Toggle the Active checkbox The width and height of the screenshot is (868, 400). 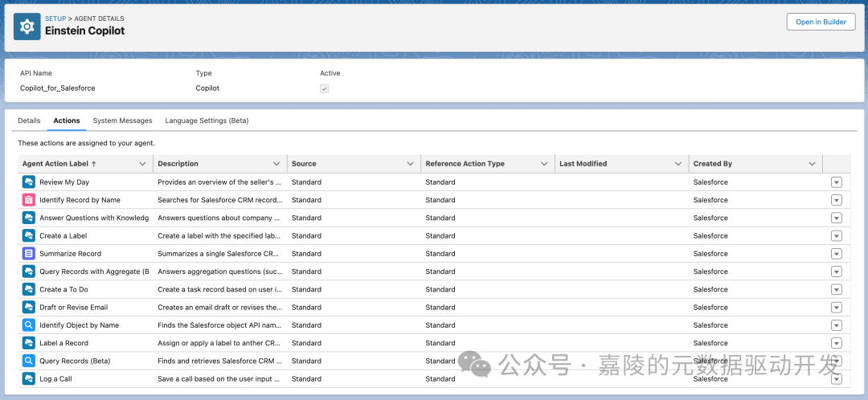[325, 88]
